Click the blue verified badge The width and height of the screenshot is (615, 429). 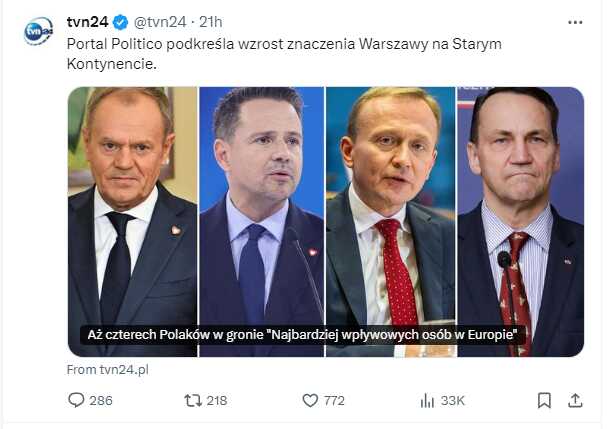click(x=120, y=22)
